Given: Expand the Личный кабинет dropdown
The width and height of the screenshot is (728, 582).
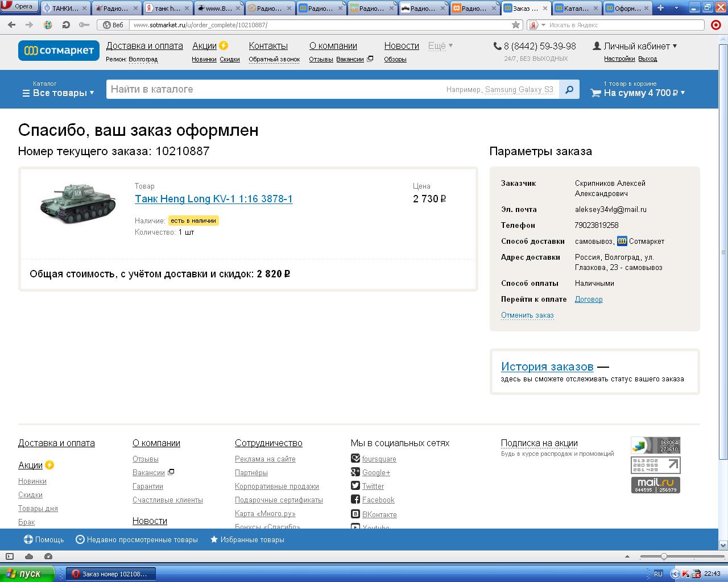Looking at the screenshot, I should [x=635, y=46].
